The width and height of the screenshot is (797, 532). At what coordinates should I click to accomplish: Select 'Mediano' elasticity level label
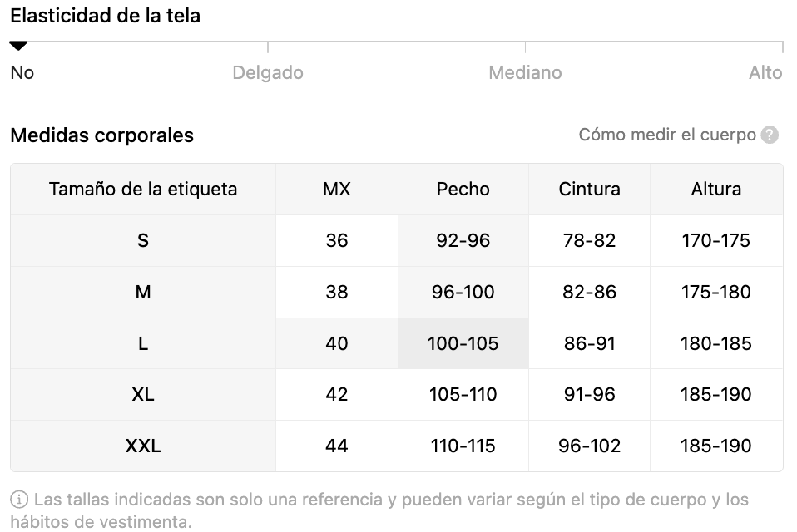pos(525,73)
